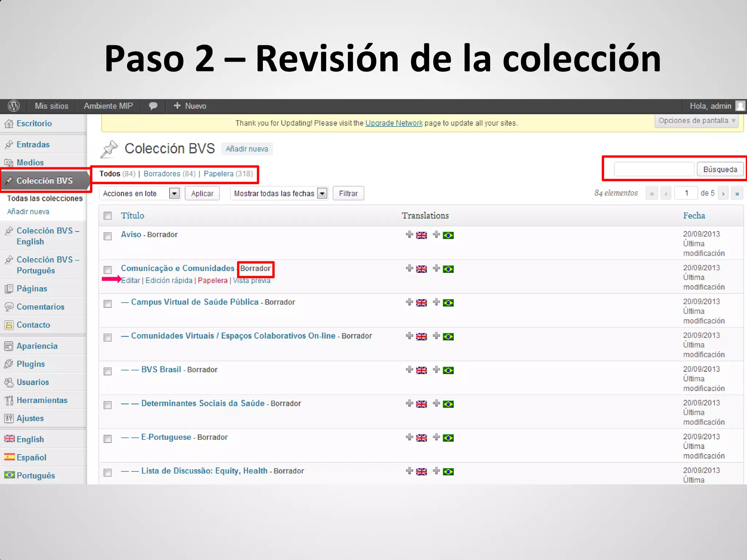This screenshot has height=560, width=747.
Task: Check the BVS Brasil row checkbox
Action: click(108, 371)
